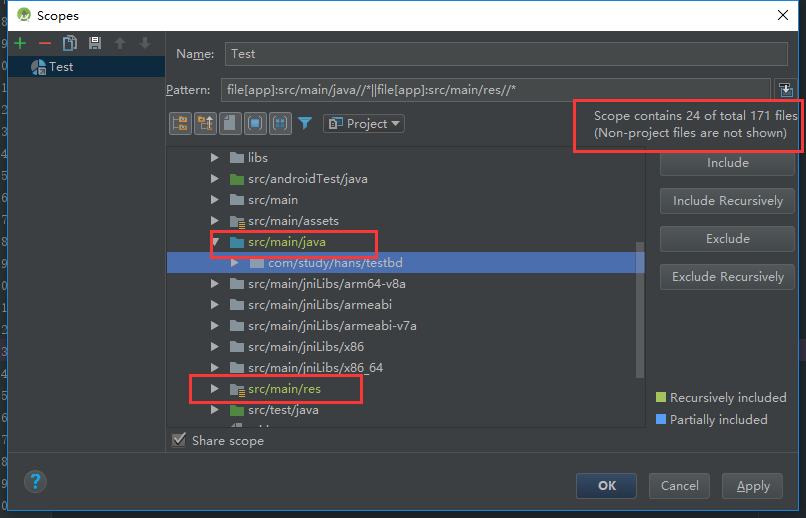This screenshot has width=806, height=518.
Task: Expand com/study/hans/testbd package
Action: coord(235,263)
